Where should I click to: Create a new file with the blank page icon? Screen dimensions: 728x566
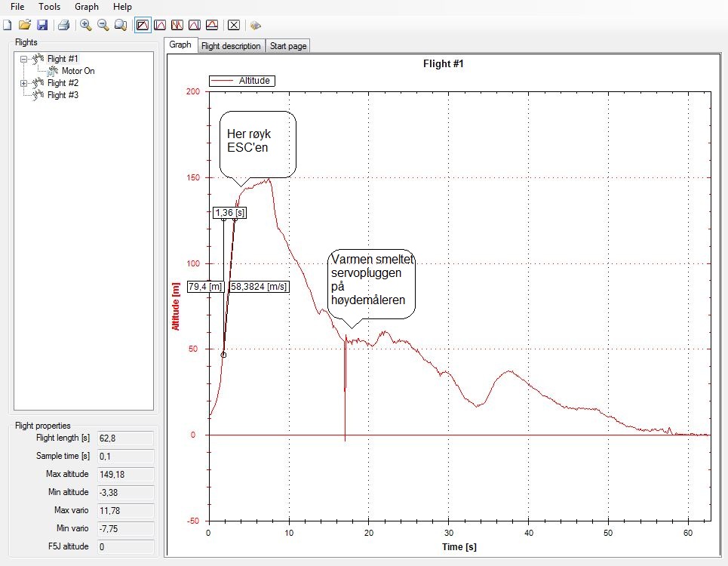(x=8, y=25)
